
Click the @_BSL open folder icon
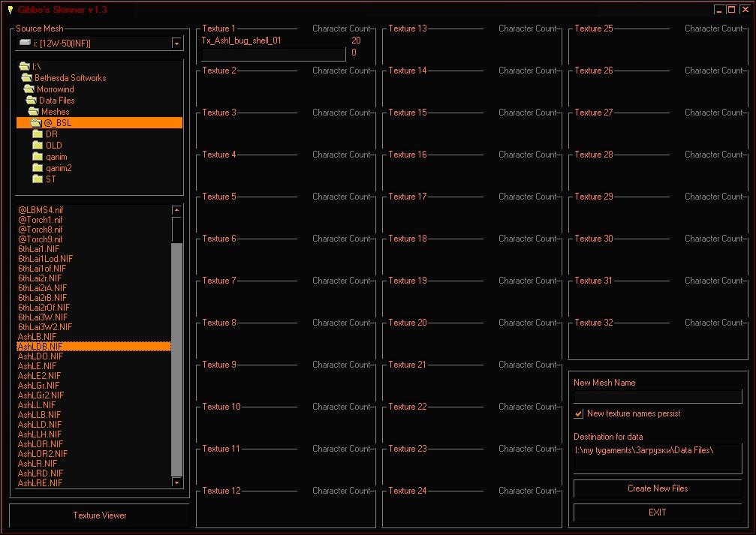coord(36,123)
